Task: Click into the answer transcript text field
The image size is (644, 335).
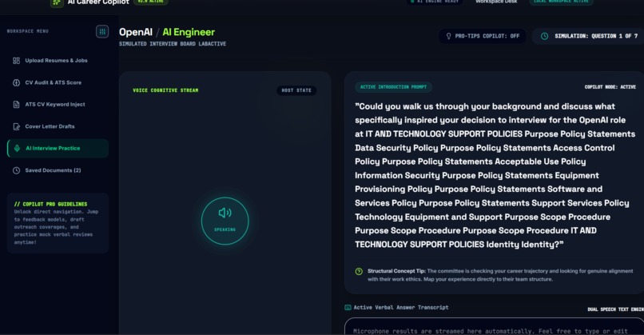Action: click(494, 326)
